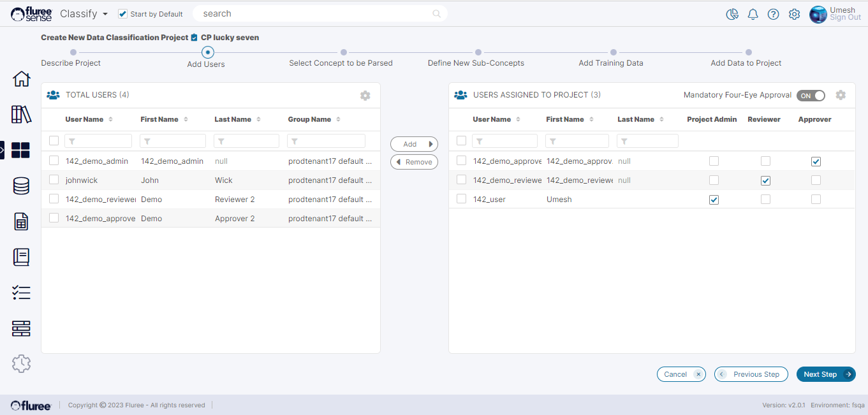Check the johnwick user row checkbox
Viewport: 868px width, 415px height.
coord(54,180)
